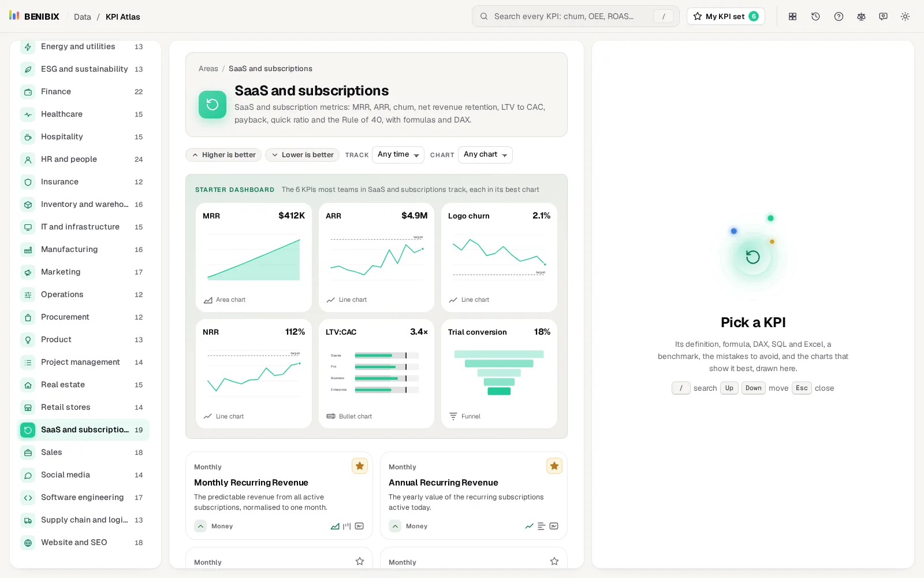924x578 pixels.
Task: Click the Healthcare pulse icon in sidebar
Action: coord(28,114)
